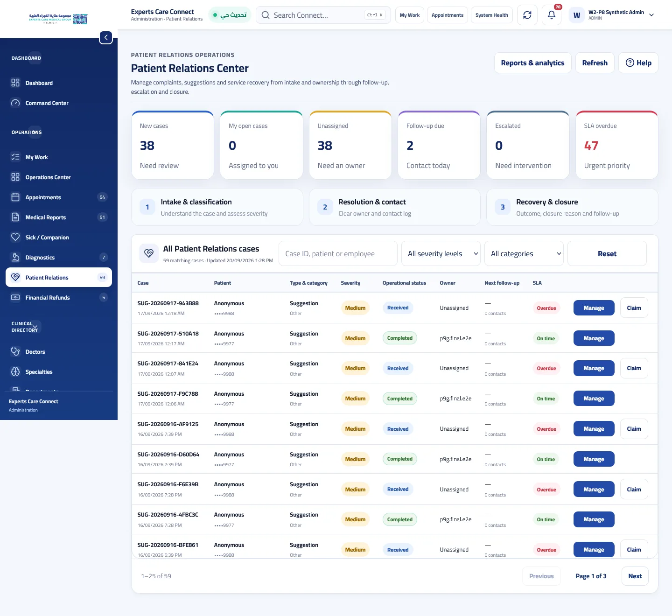672x616 pixels.
Task: Open System Health from the top bar
Action: pyautogui.click(x=492, y=15)
